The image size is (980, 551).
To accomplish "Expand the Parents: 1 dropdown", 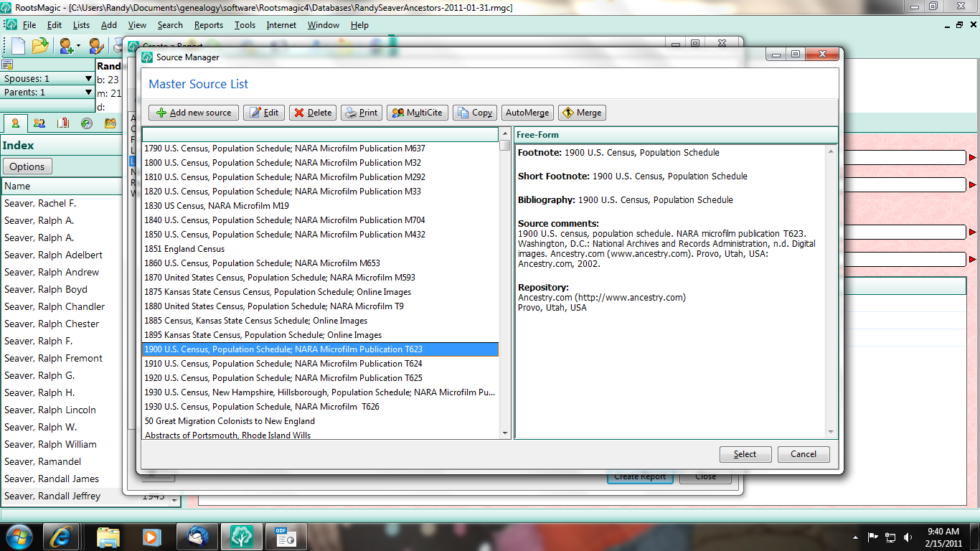I will 88,93.
